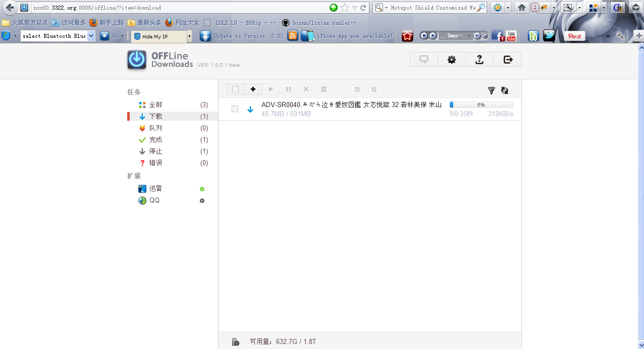Bookmark this page with the star icon
Viewport: 644px width, 349px height.
(345, 8)
